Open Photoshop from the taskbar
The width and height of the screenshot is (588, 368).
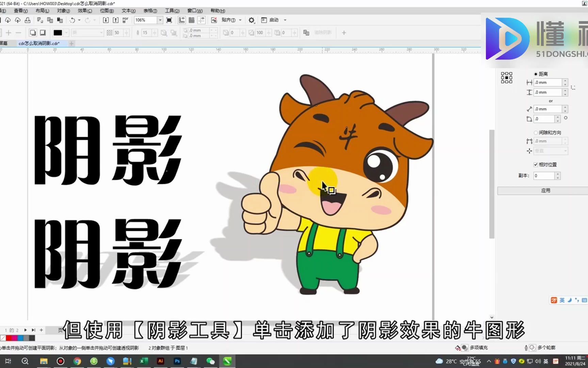[177, 361]
